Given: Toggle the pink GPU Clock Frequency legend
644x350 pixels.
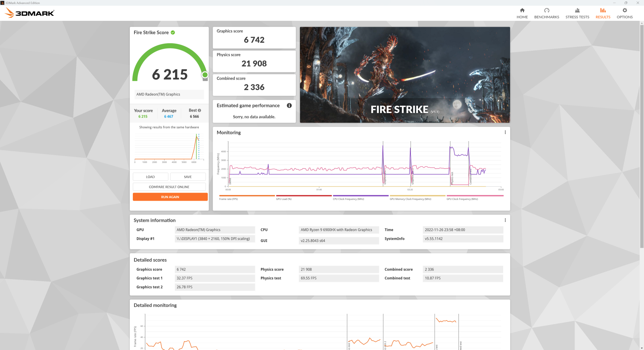Looking at the screenshot, I should tap(475, 198).
